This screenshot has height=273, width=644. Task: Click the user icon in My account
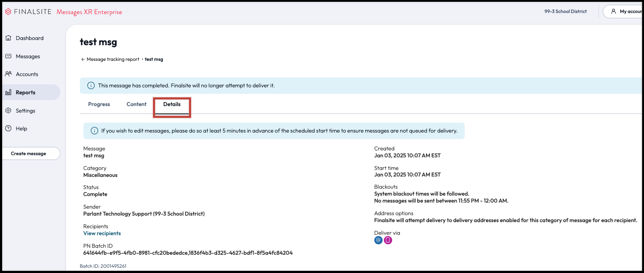(x=613, y=12)
